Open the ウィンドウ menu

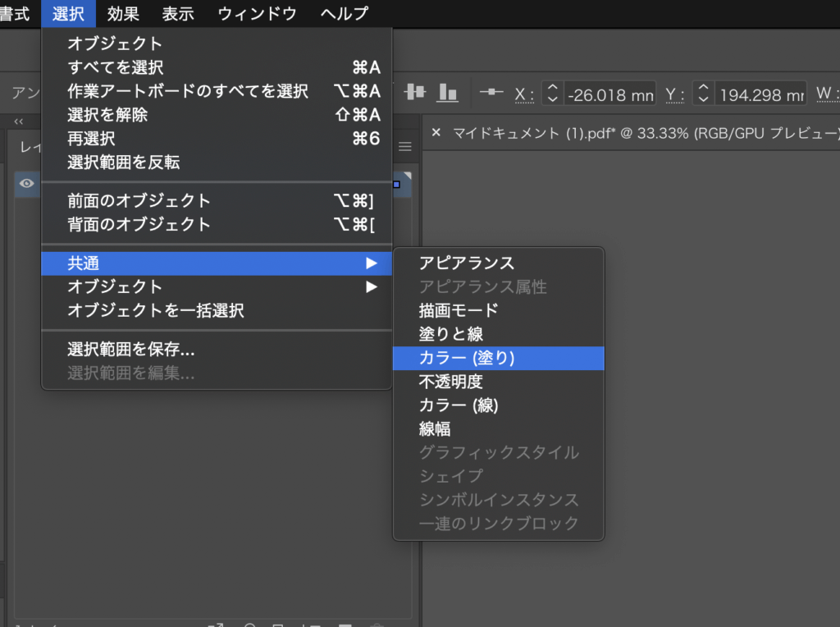click(x=258, y=14)
